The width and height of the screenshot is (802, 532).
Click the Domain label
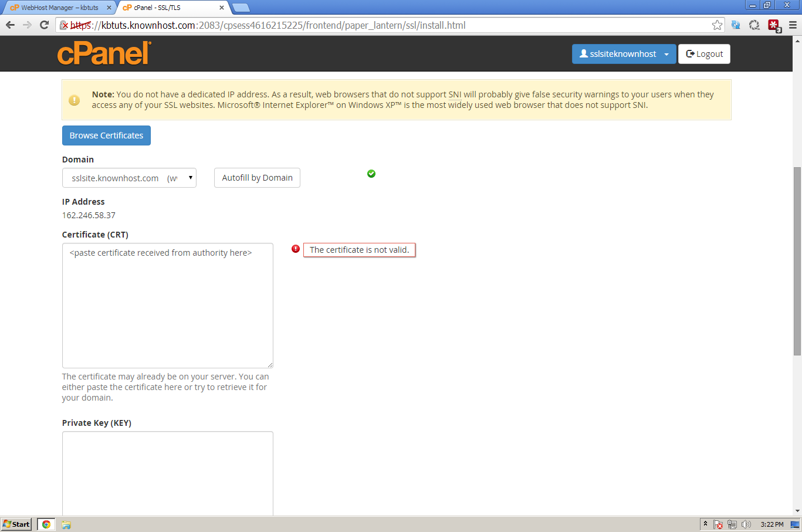[x=78, y=160]
